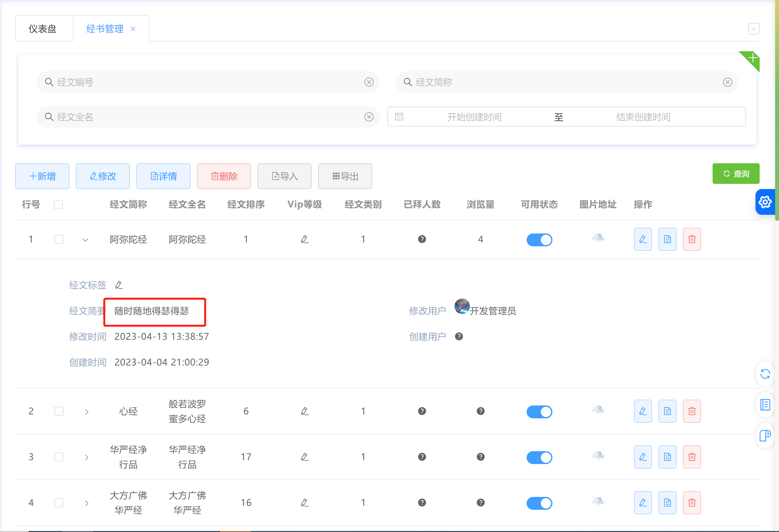Open the settings gear on the right edge
Viewport: 779px width, 532px height.
click(x=765, y=202)
